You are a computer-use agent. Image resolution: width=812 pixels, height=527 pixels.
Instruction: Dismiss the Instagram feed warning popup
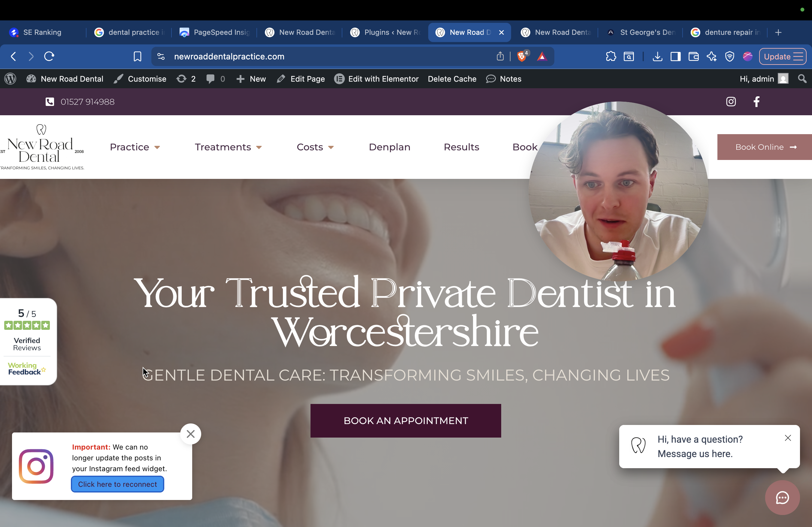190,434
